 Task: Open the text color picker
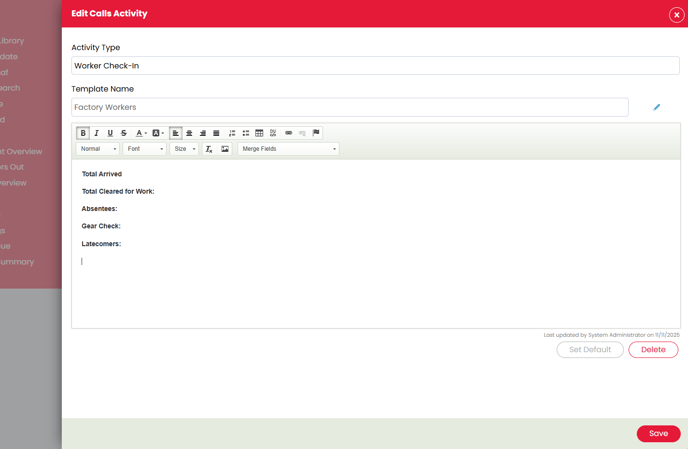coord(140,133)
